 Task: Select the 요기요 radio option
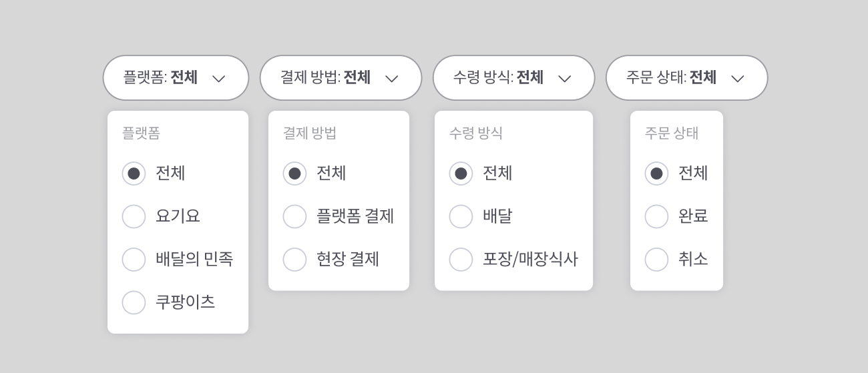point(134,216)
